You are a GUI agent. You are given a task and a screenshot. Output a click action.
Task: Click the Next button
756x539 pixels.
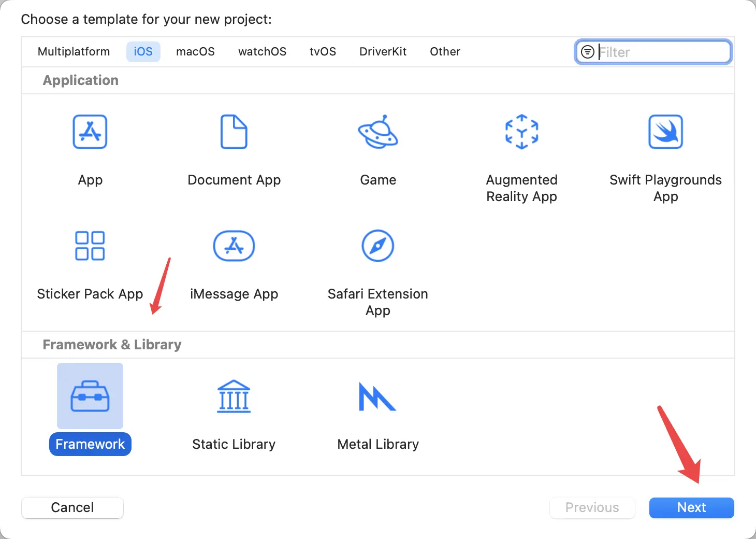(691, 507)
